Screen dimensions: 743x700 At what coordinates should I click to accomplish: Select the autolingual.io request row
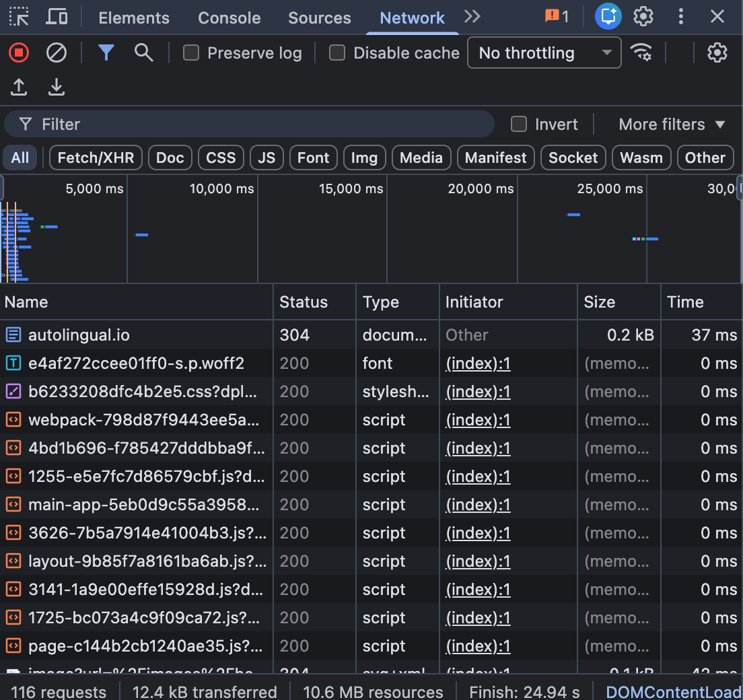point(371,335)
